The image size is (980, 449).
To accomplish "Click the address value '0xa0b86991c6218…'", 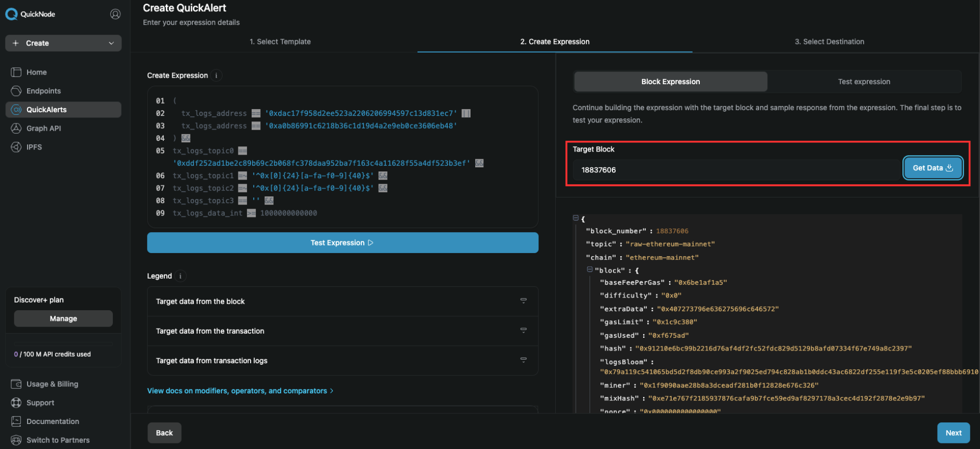I will pos(361,126).
